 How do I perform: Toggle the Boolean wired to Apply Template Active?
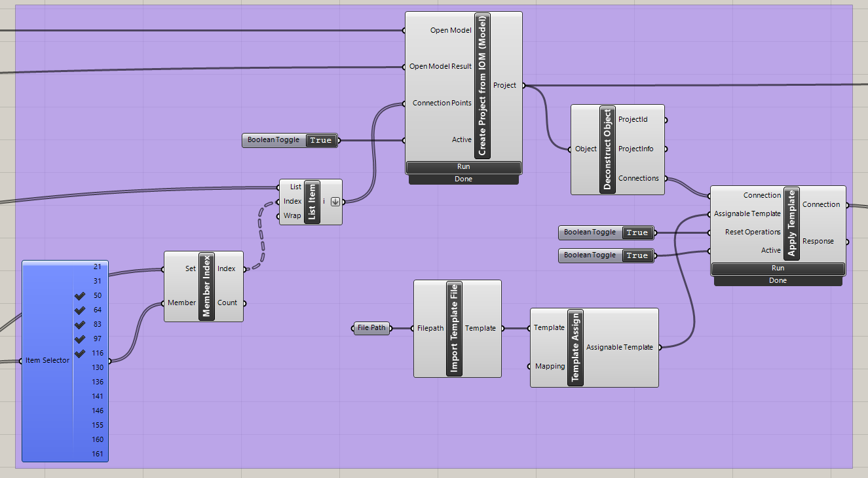[x=637, y=255]
